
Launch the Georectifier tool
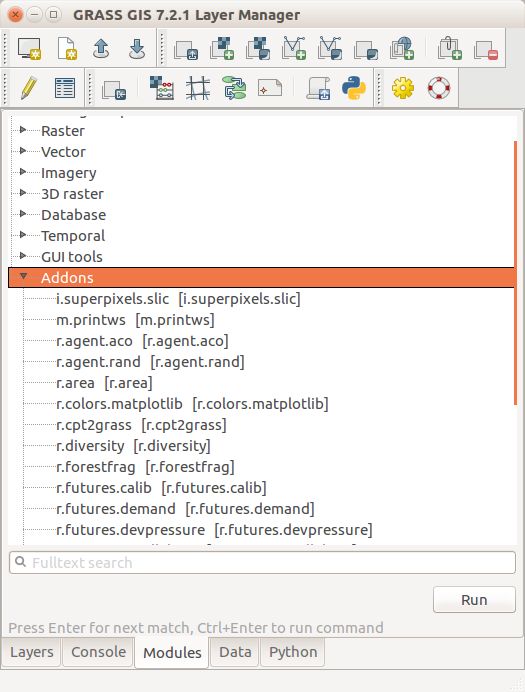(198, 87)
